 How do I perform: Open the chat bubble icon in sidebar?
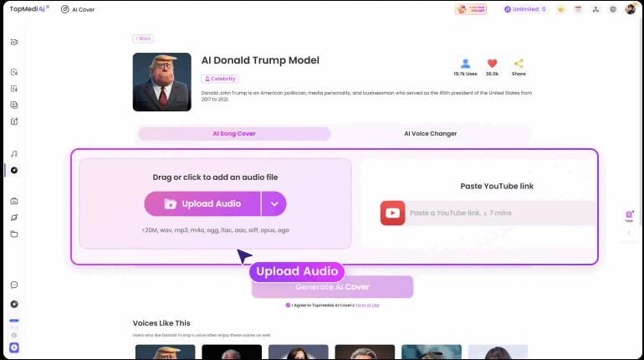[14, 285]
